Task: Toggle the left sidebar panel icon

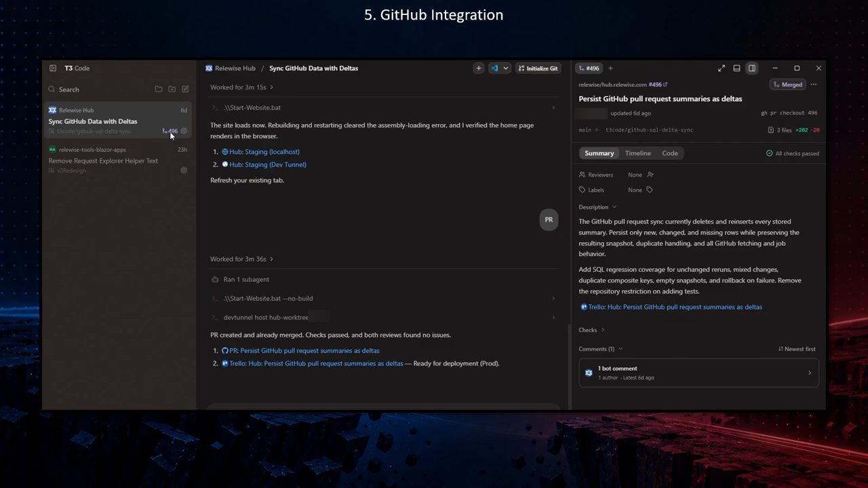Action: point(53,68)
